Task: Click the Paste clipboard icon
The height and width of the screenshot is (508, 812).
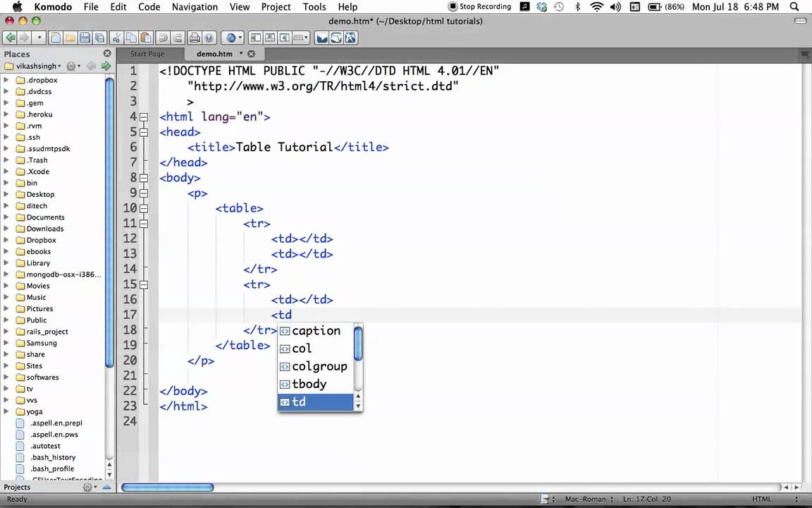Action: click(x=146, y=38)
